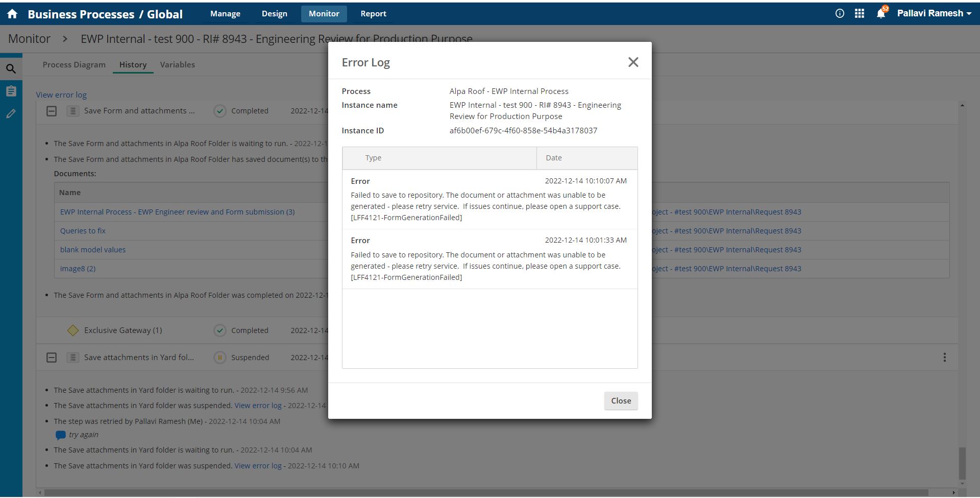The image size is (980, 498).
Task: Open the apps grid launcher
Action: (860, 14)
